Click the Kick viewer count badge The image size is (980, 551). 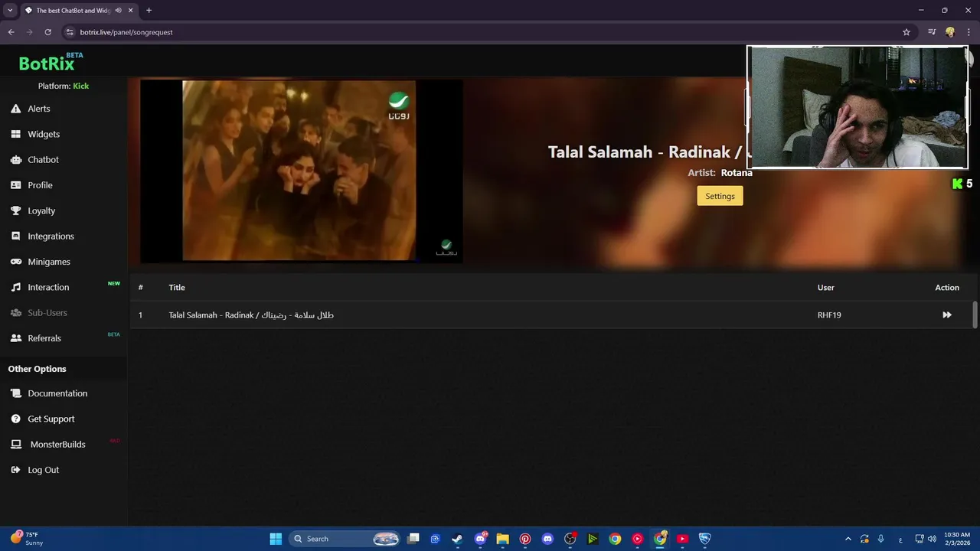pyautogui.click(x=962, y=184)
